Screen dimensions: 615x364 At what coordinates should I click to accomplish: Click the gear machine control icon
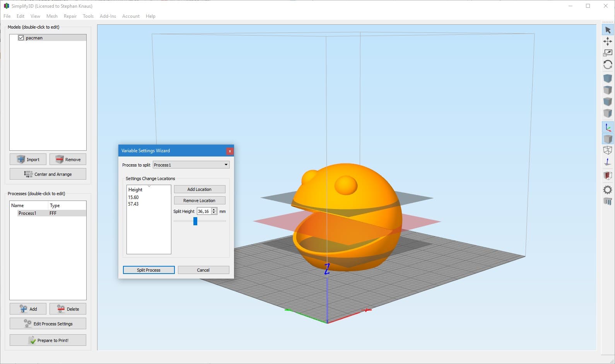[608, 190]
